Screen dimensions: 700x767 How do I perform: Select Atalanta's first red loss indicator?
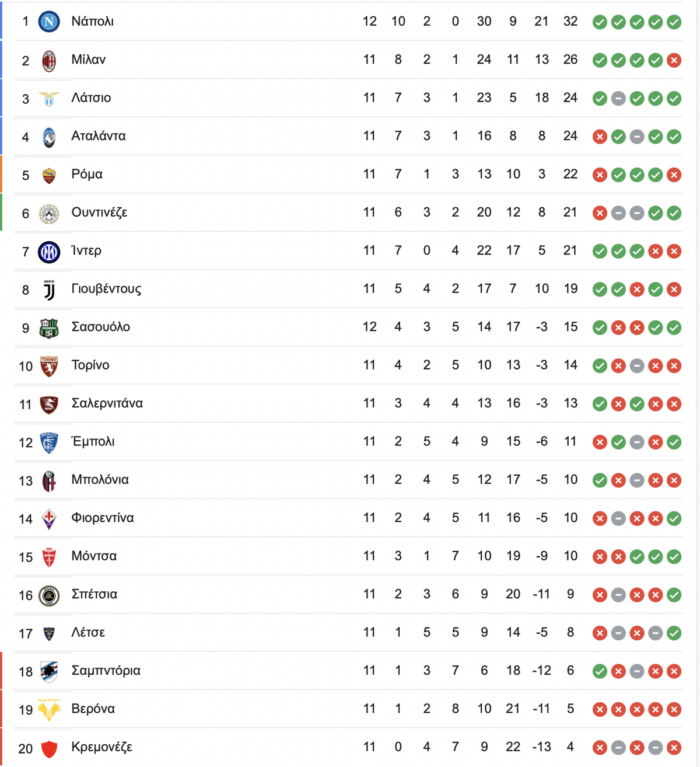click(600, 137)
